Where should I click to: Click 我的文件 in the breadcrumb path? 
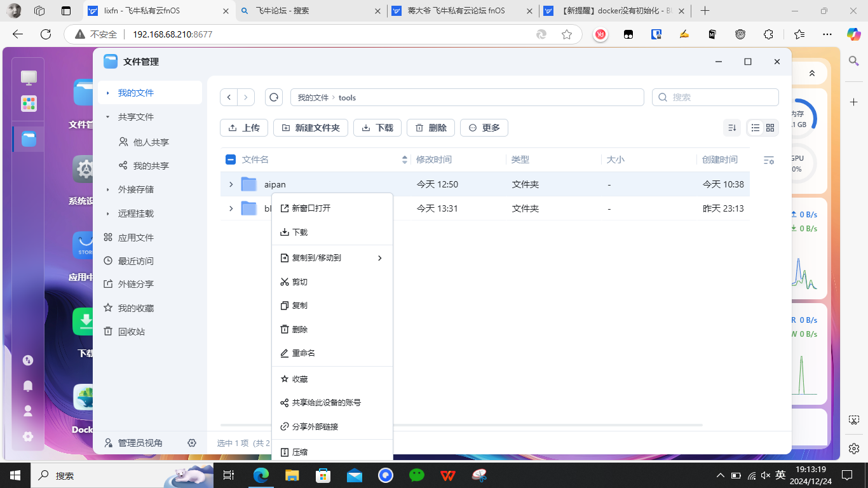313,98
